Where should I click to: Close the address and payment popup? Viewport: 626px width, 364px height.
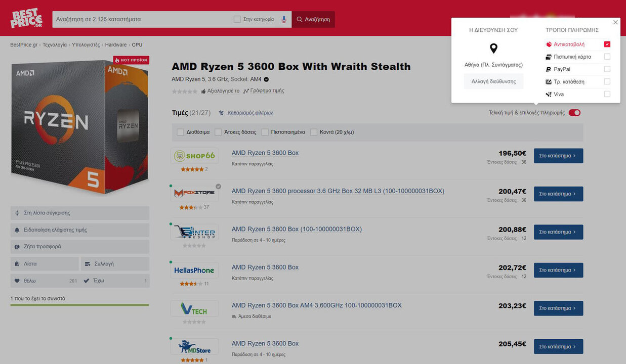click(615, 22)
